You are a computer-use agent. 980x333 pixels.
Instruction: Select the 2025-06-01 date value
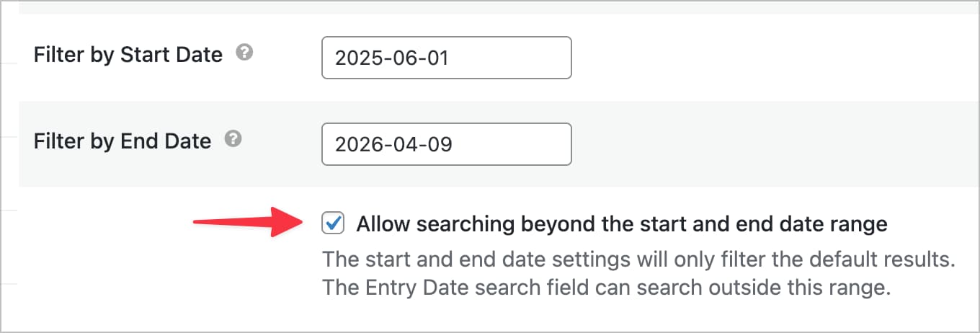coord(392,58)
